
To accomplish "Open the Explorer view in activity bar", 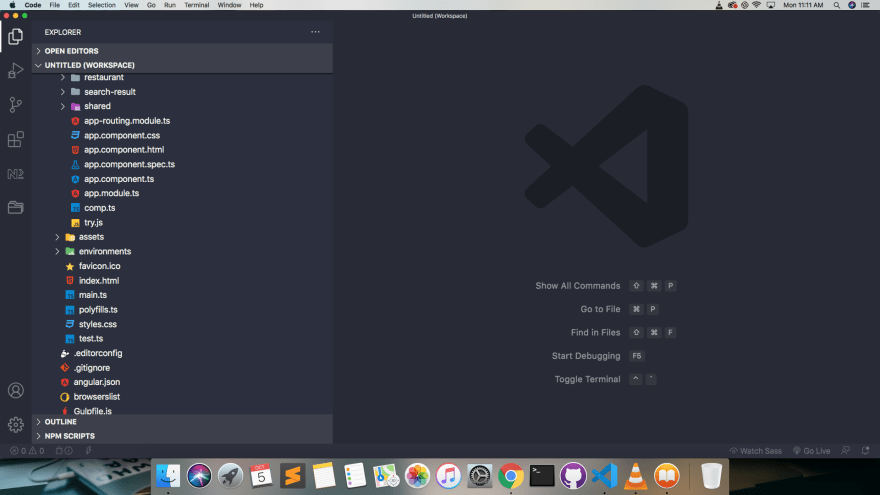I will point(16,36).
